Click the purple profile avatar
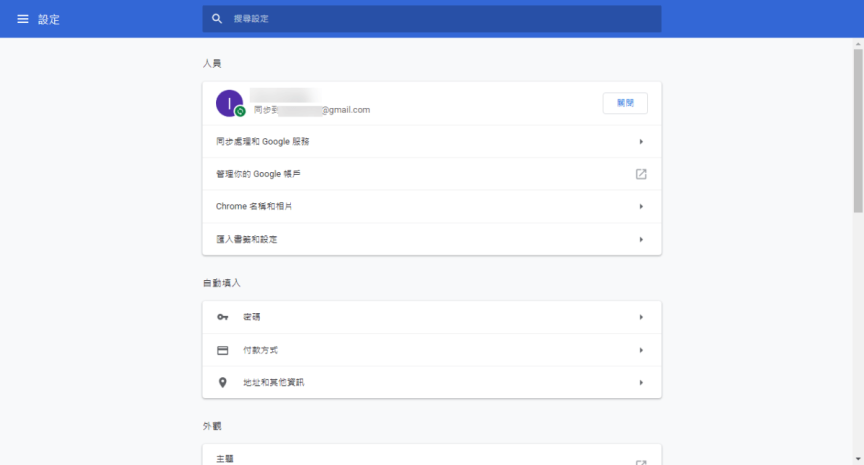The height and width of the screenshot is (465, 864). click(x=229, y=103)
